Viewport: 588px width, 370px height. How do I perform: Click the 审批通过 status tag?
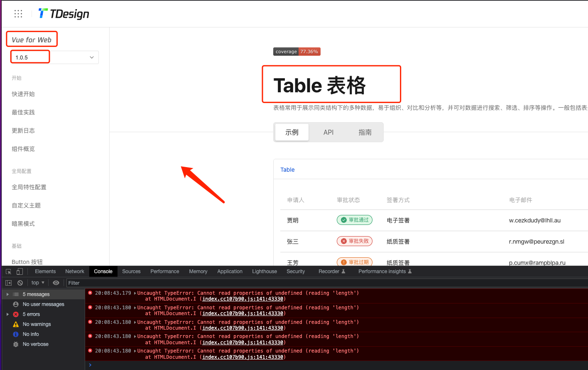(355, 220)
